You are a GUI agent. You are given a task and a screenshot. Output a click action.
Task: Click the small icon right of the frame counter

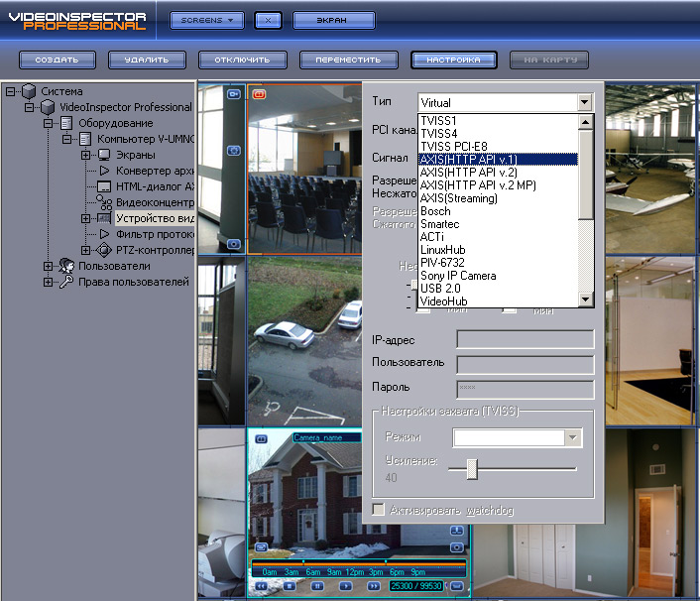(457, 586)
